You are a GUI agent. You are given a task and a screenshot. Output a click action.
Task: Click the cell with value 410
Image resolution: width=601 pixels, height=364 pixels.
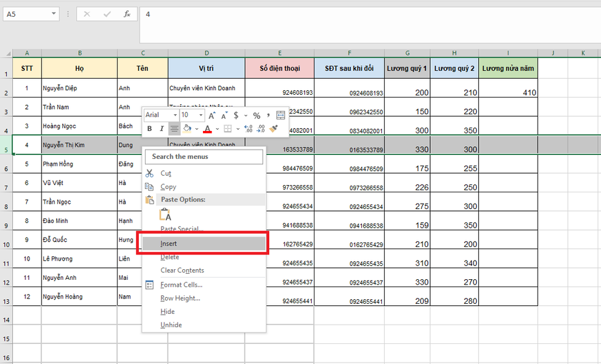pyautogui.click(x=508, y=88)
